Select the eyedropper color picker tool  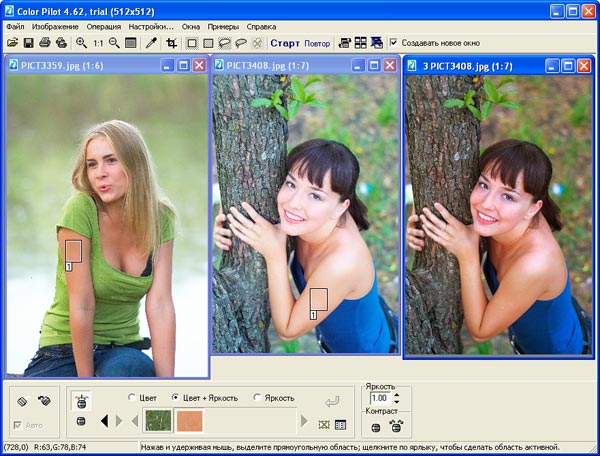151,43
